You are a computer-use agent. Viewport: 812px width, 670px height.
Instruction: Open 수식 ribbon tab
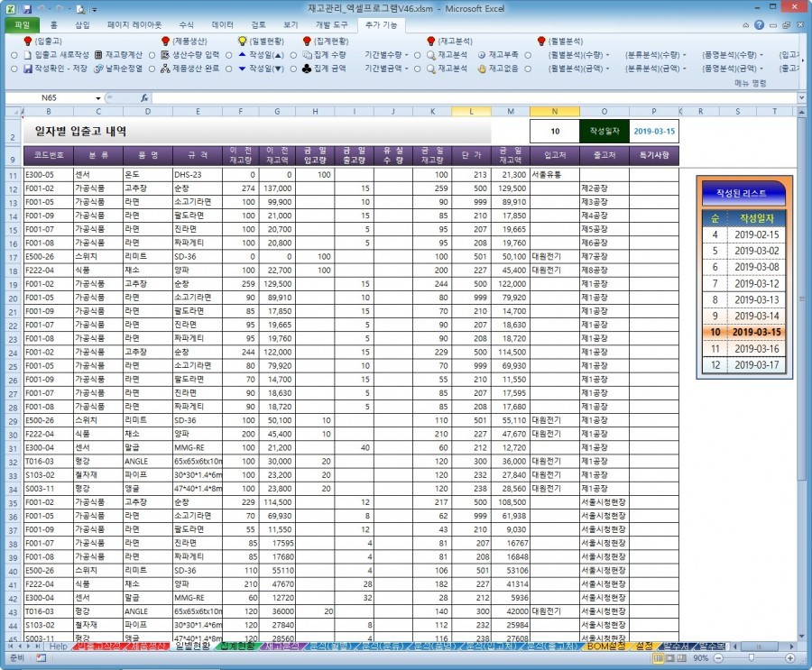pos(186,25)
